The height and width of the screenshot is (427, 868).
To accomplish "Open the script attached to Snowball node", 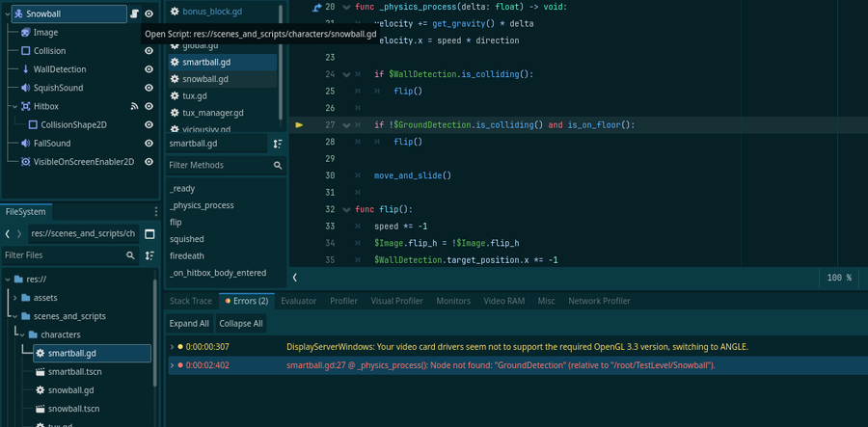I will pos(135,14).
